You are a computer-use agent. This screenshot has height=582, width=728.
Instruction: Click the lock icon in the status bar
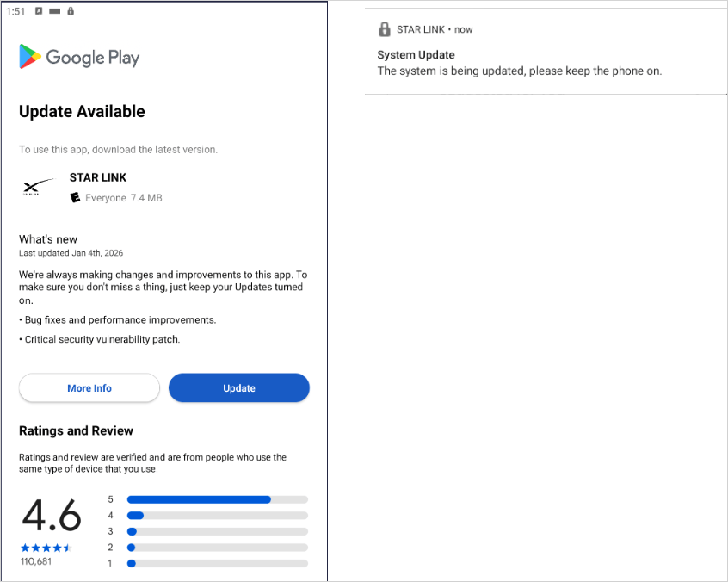(69, 11)
